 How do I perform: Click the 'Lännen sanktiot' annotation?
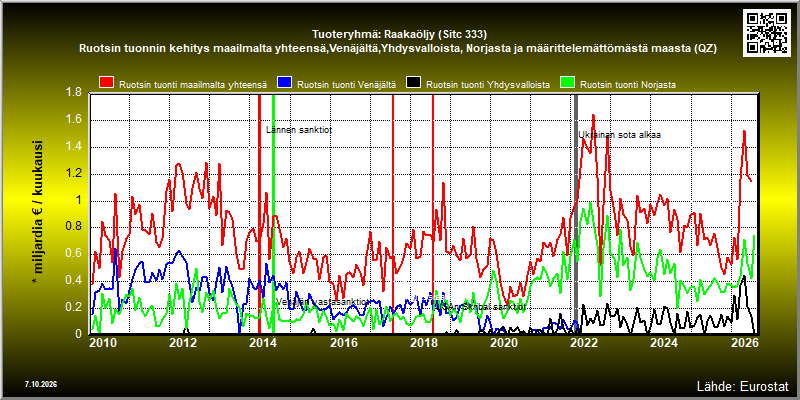[x=299, y=130]
